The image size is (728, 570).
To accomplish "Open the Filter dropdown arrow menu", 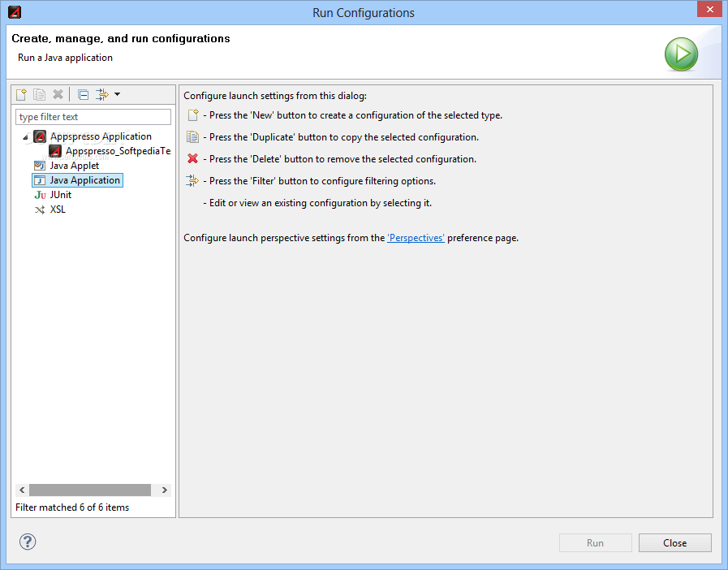I will 118,94.
